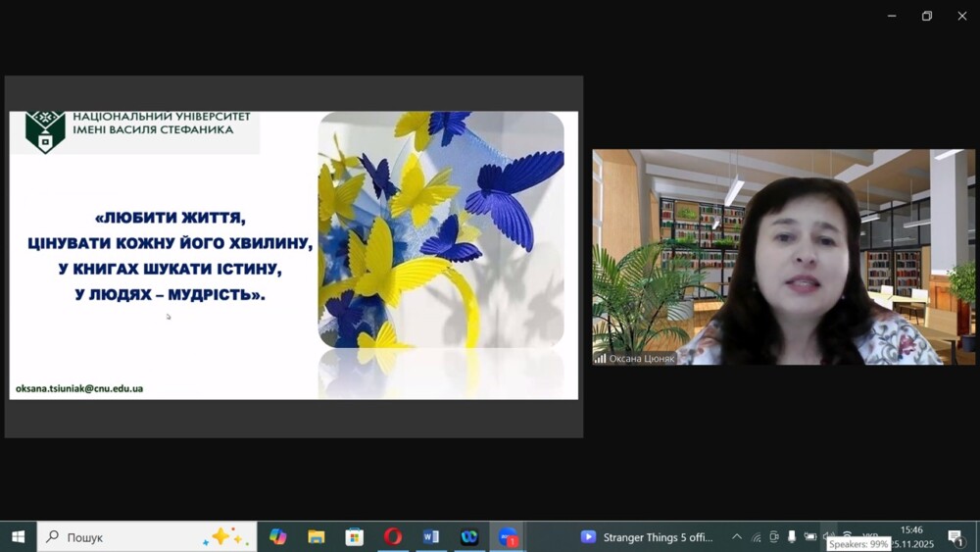Screen dimensions: 980x552
Task: Click the butterfly image on the slide
Action: coord(441,229)
